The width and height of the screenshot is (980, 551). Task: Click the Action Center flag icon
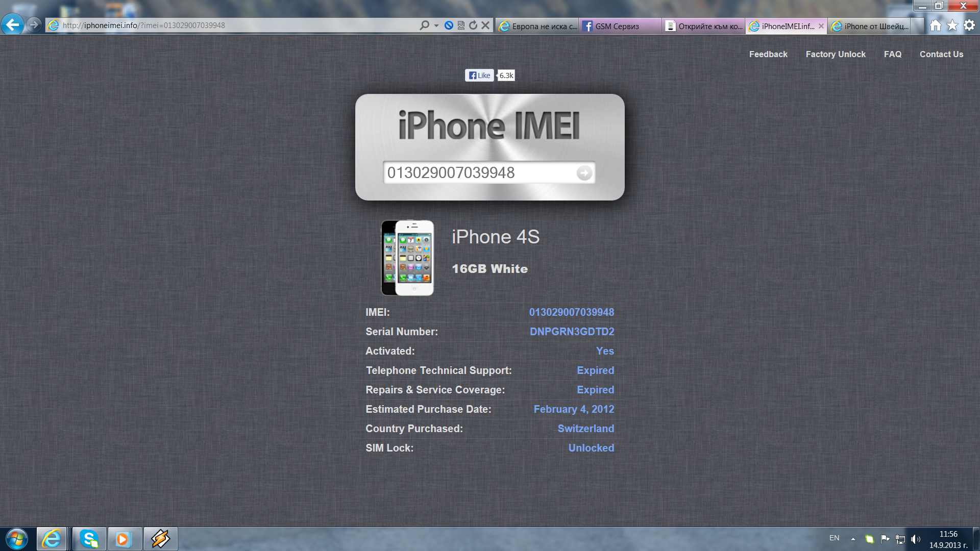[x=885, y=539]
